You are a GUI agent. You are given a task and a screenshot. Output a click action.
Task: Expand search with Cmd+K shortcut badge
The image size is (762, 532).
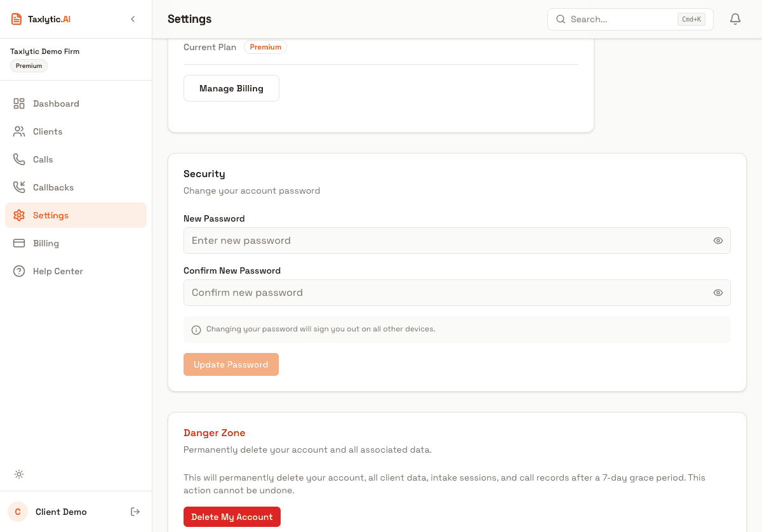(692, 19)
